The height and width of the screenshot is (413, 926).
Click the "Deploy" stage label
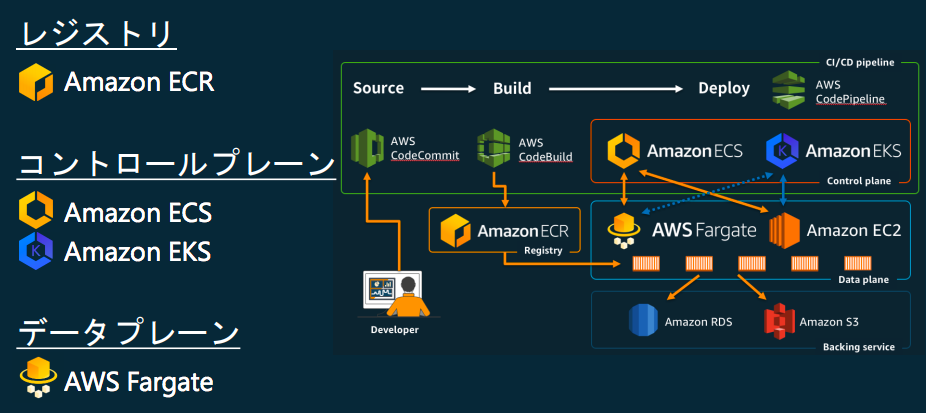[724, 89]
